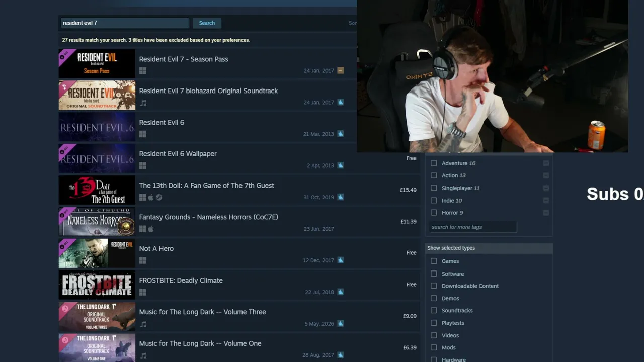
Task: Click the Search button
Action: click(207, 23)
